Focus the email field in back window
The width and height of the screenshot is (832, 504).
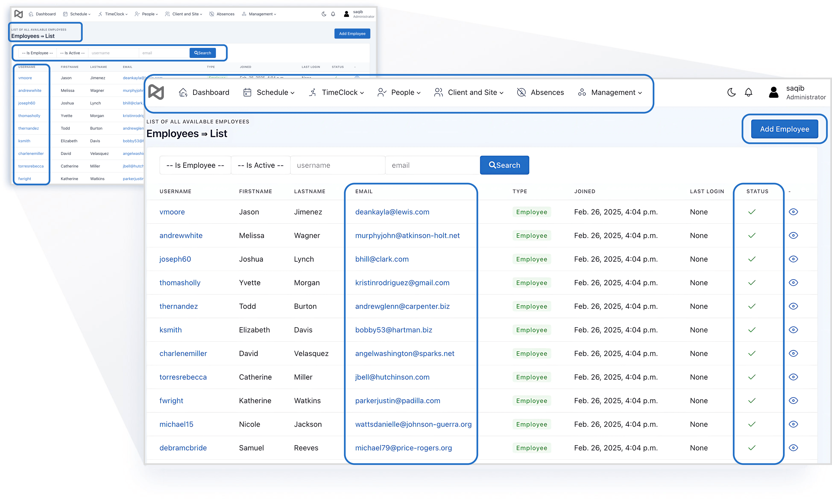[164, 53]
